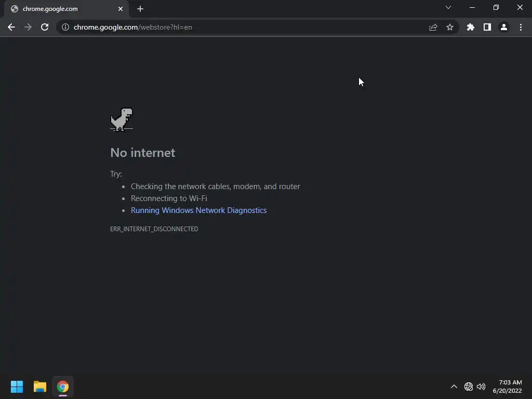The height and width of the screenshot is (399, 532).
Task: Toggle the side panel icon
Action: click(x=487, y=27)
